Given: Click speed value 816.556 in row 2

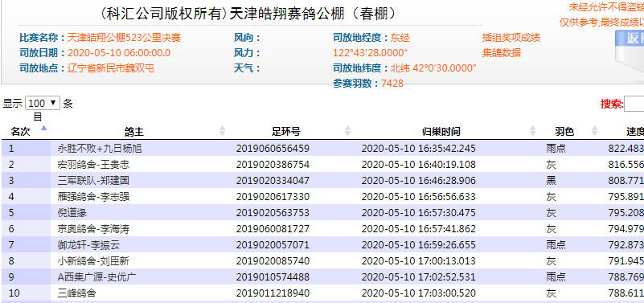Looking at the screenshot, I should [626, 165].
